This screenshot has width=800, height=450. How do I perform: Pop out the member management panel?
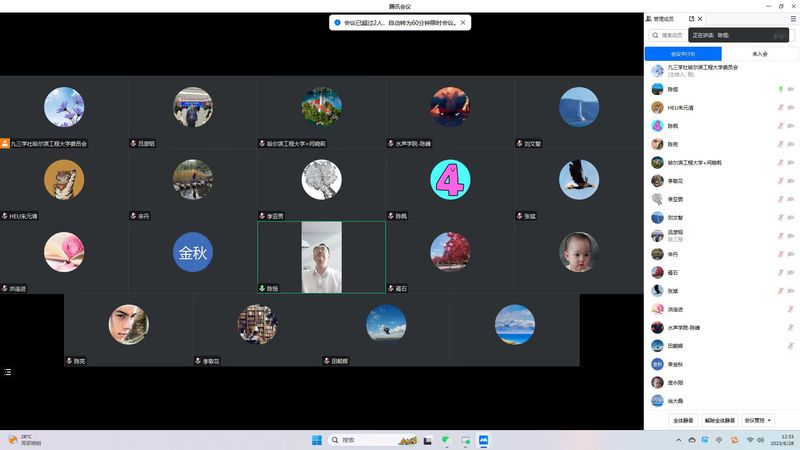[691, 18]
